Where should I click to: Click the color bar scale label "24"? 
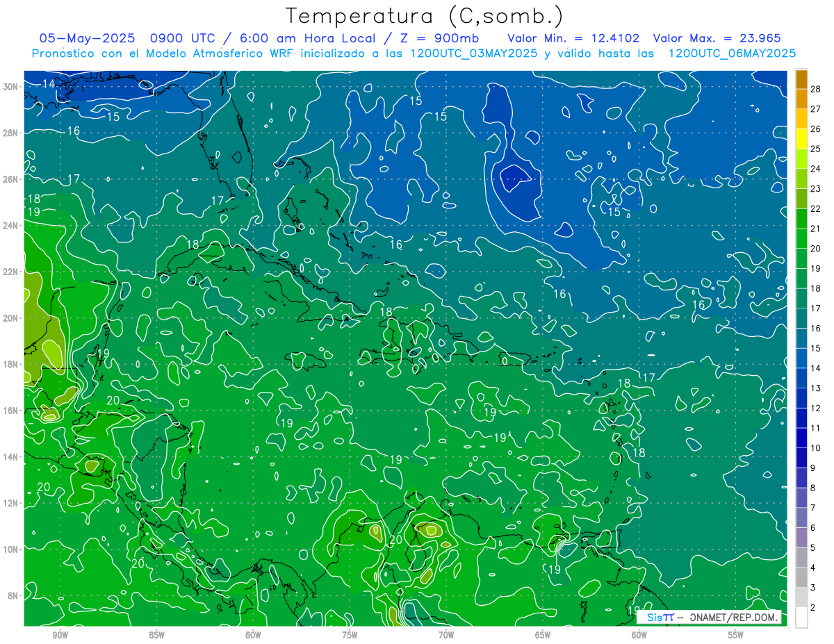[815, 169]
